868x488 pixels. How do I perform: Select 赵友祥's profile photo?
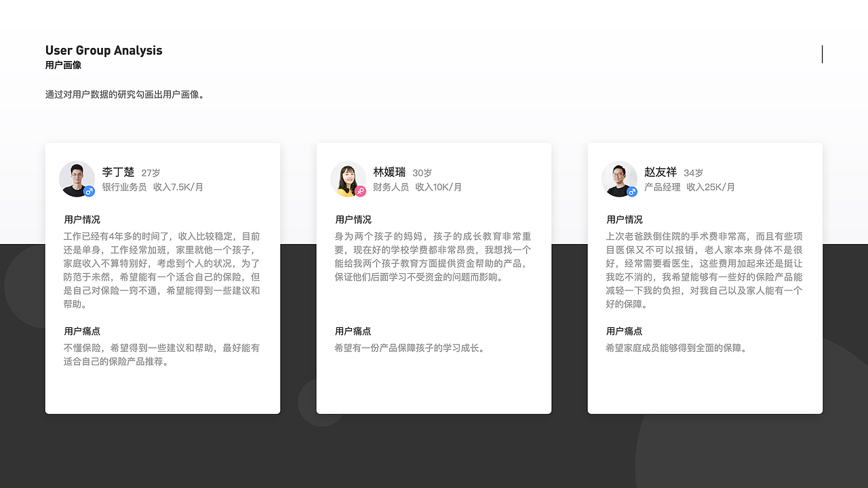pos(619,178)
